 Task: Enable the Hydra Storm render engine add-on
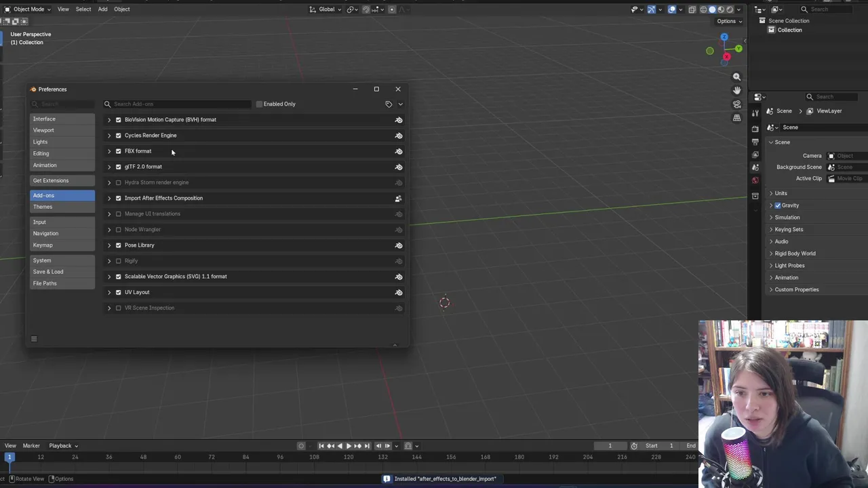click(119, 182)
